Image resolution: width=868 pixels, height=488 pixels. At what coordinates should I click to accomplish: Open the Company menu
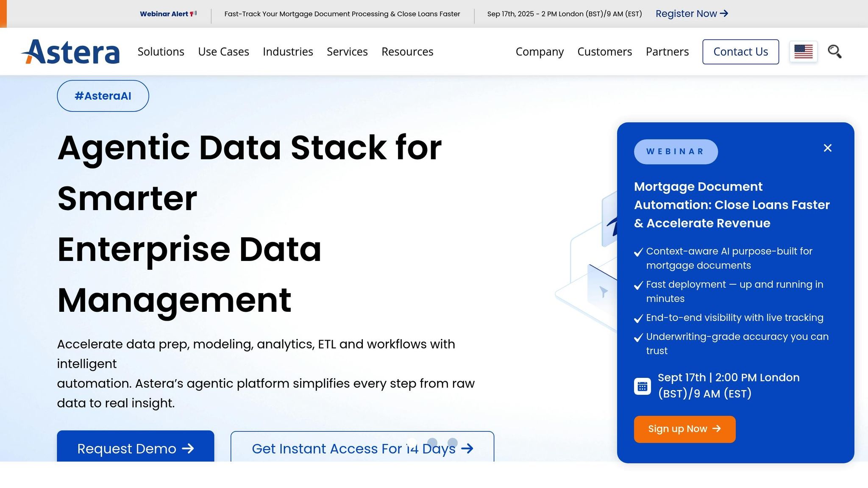tap(540, 52)
